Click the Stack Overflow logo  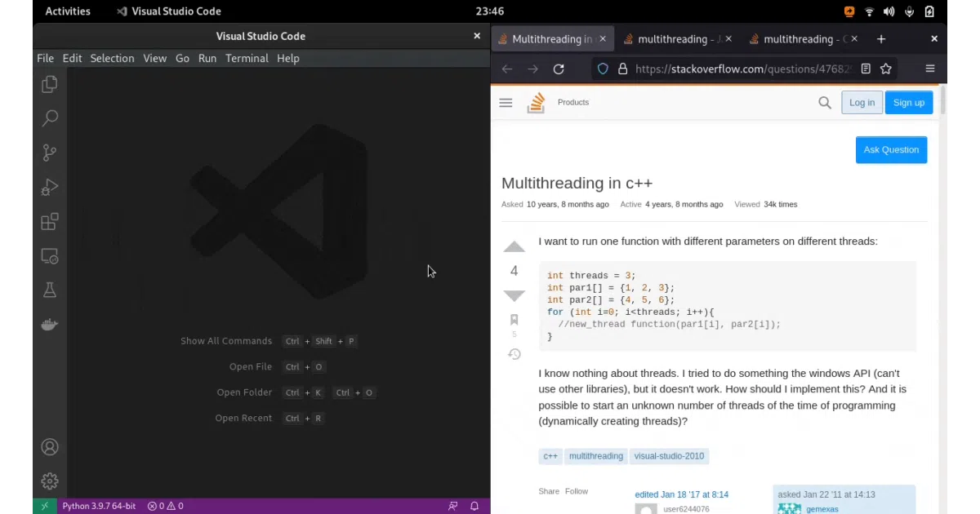(536, 103)
